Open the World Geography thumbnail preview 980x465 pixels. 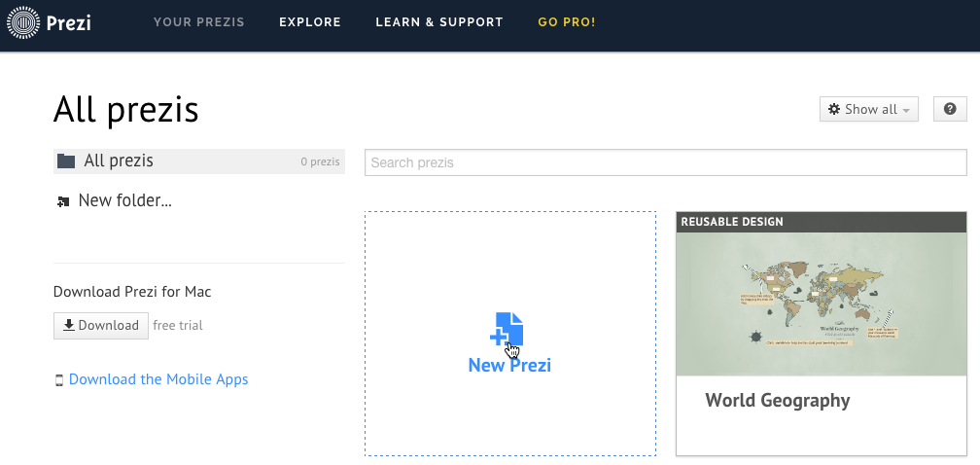(822, 304)
